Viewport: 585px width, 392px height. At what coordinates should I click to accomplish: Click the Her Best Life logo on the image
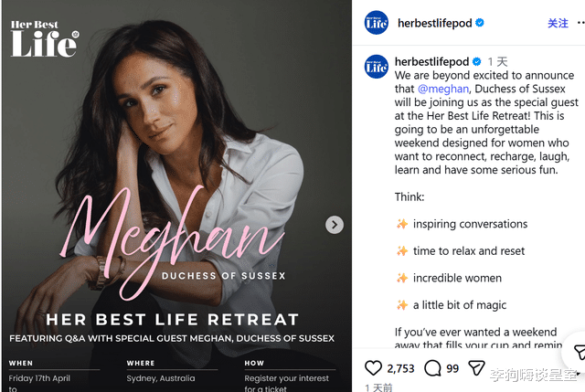point(44,39)
